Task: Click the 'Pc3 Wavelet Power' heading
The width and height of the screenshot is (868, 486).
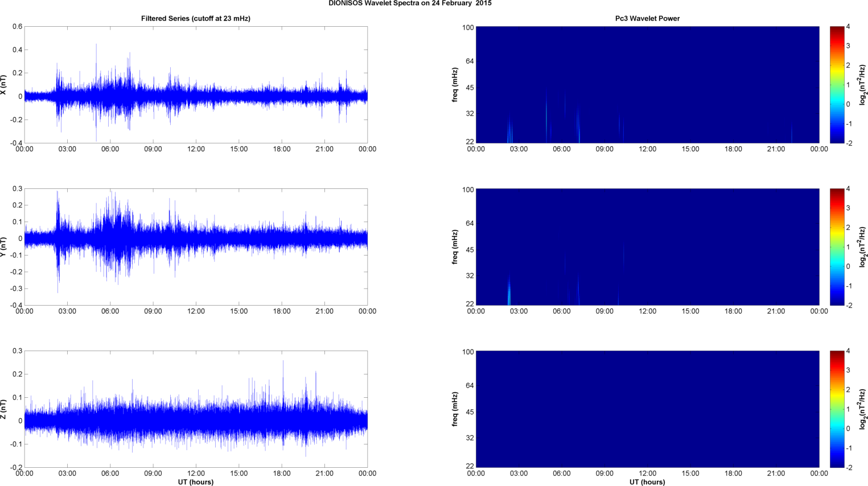Action: (647, 19)
